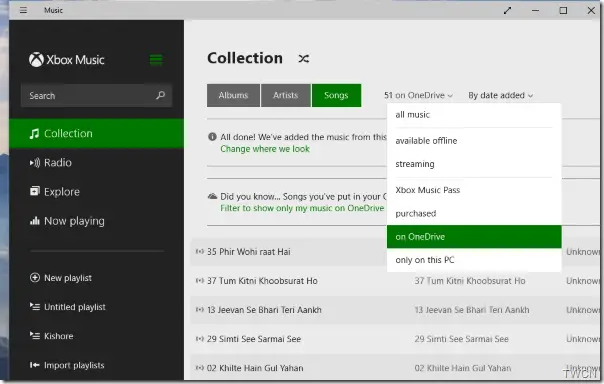Screen dimensions: 604x384
Task: Click the Explore icon in sidebar
Action: pyautogui.click(x=35, y=191)
